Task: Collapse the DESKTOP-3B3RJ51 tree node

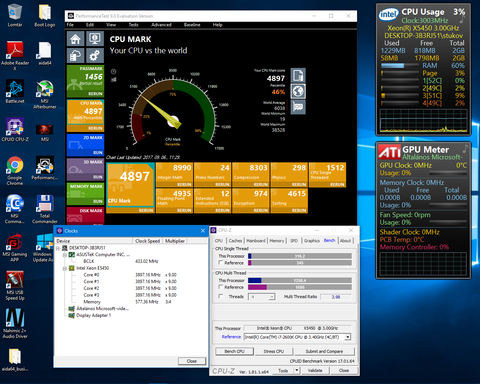Action: click(x=58, y=248)
